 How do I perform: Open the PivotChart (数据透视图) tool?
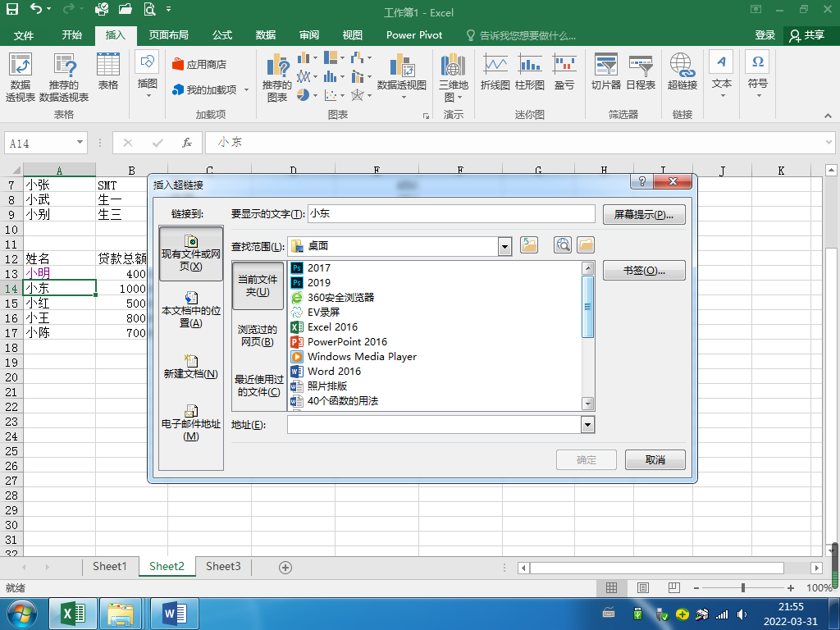coord(402,76)
